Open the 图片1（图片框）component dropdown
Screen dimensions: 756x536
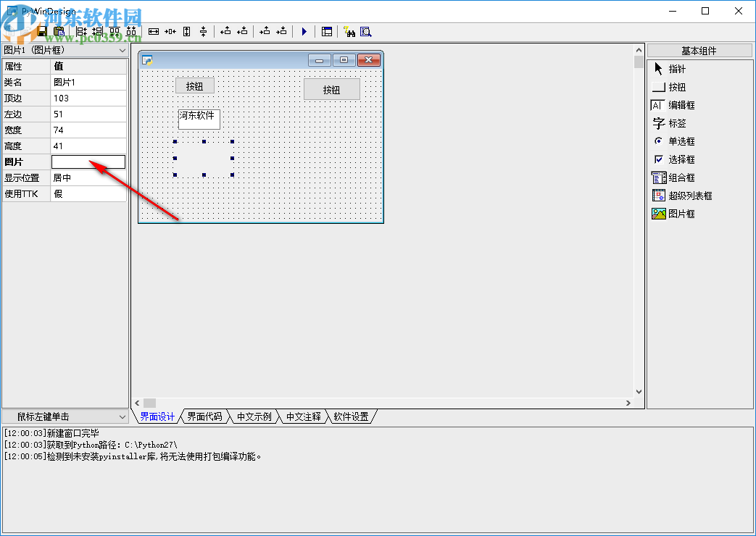[122, 50]
